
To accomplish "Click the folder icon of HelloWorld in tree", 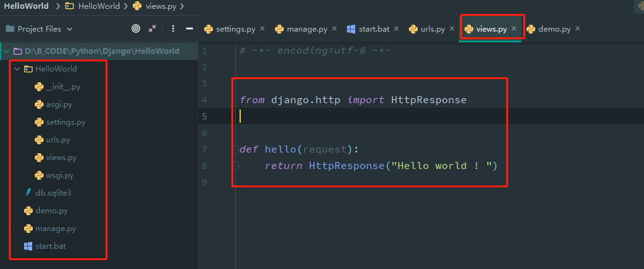I will click(28, 69).
